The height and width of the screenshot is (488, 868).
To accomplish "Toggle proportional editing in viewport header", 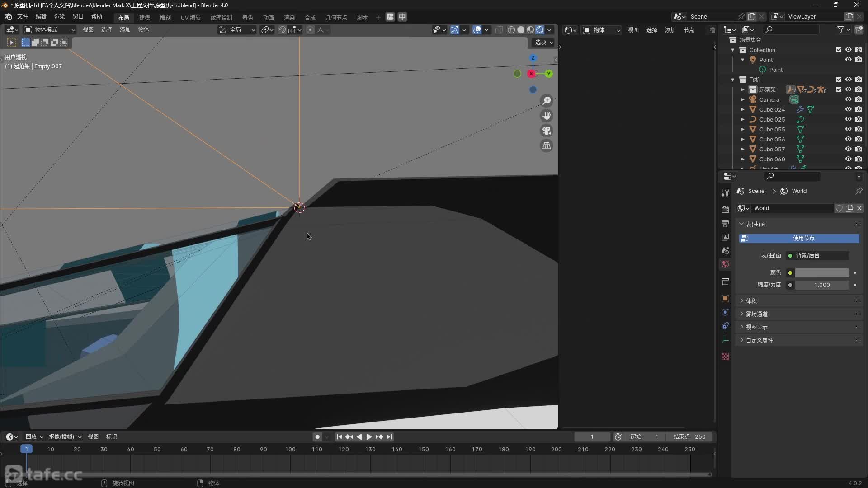I will click(x=310, y=30).
